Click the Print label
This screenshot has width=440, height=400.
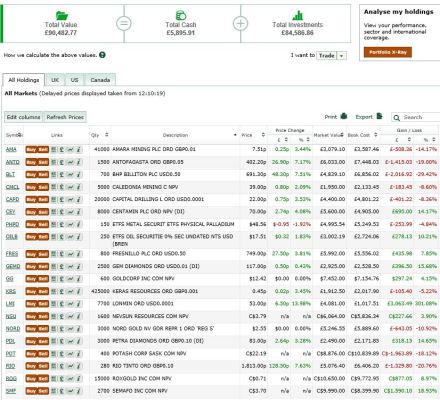[x=331, y=117]
